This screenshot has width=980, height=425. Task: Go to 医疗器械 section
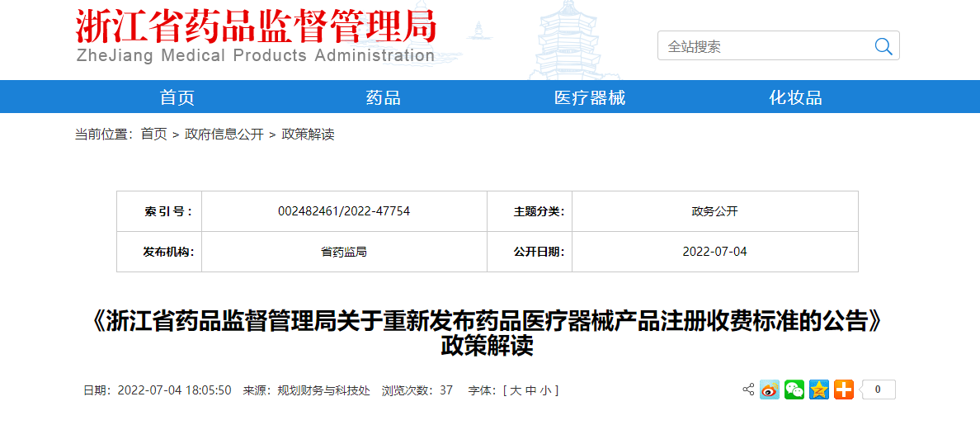pos(590,97)
